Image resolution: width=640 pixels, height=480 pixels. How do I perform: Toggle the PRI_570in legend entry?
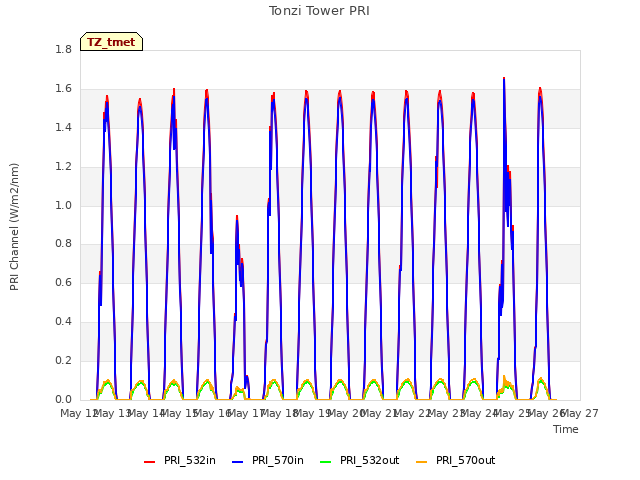point(268,461)
